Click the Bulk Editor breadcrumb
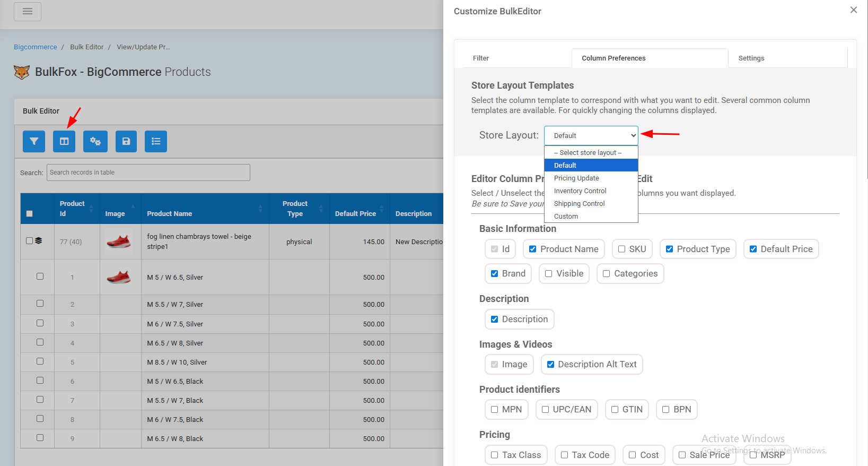The width and height of the screenshot is (868, 466). [87, 47]
